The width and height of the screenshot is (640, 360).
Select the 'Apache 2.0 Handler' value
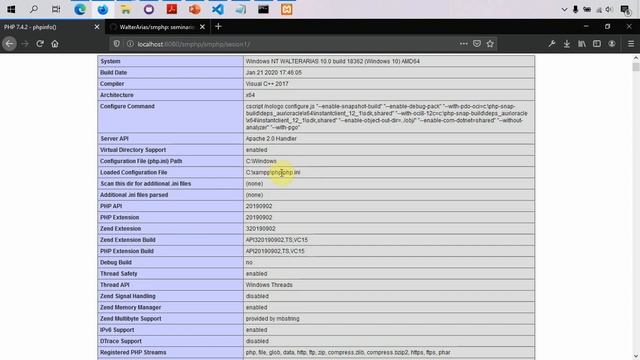pyautogui.click(x=271, y=139)
